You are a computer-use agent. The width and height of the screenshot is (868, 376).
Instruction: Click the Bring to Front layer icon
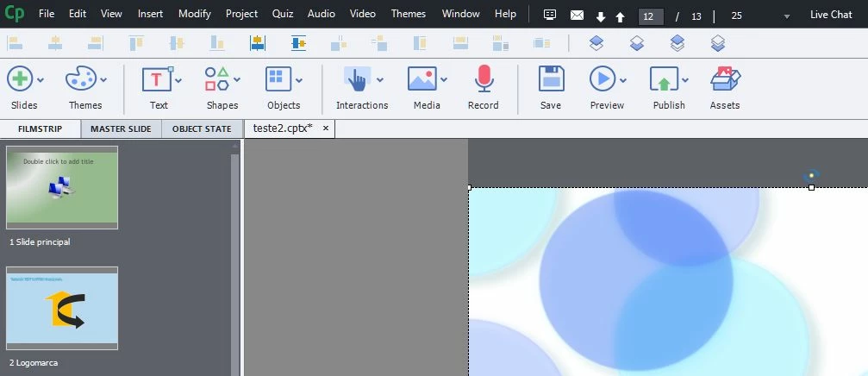[678, 42]
